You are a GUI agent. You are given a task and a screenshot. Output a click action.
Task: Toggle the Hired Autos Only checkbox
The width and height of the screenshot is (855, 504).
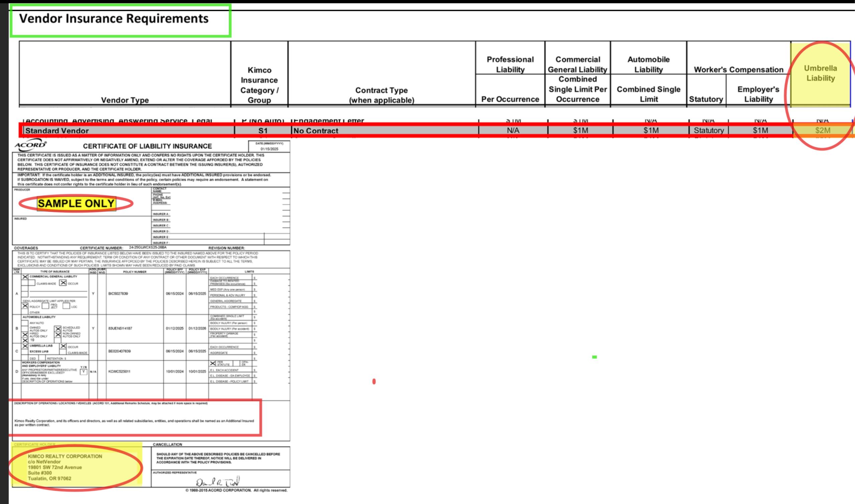[25, 335]
